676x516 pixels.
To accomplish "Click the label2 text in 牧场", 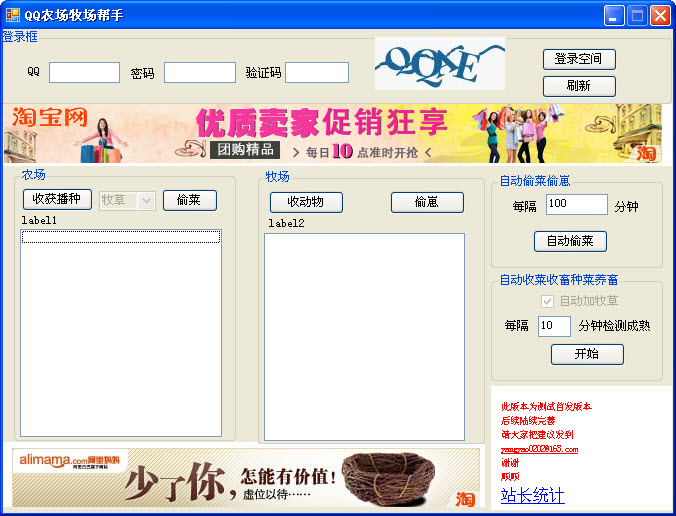I will 286,223.
